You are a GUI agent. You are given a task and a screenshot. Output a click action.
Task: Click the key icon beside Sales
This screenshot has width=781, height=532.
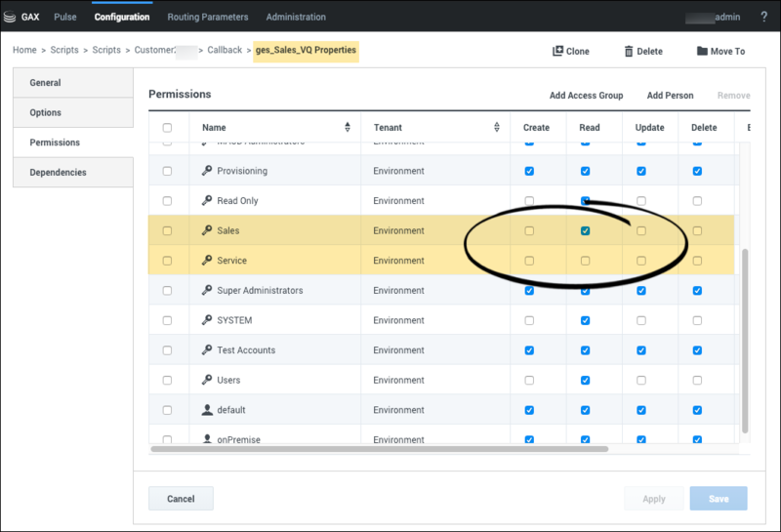pos(207,231)
